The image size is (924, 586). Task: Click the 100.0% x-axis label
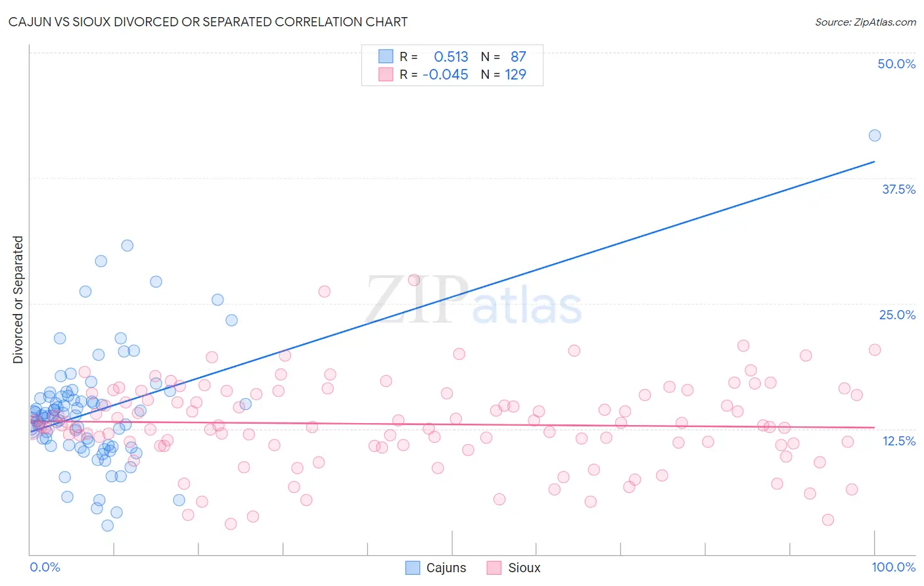(894, 567)
